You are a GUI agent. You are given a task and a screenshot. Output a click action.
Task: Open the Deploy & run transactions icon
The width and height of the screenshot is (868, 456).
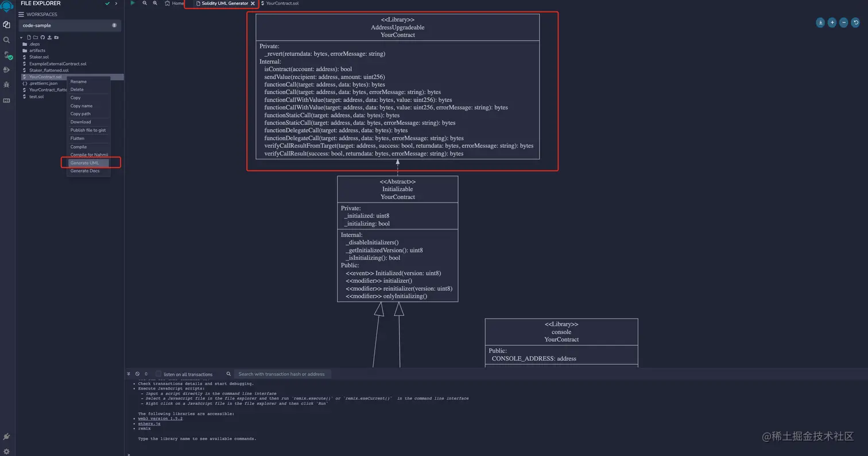(6, 70)
